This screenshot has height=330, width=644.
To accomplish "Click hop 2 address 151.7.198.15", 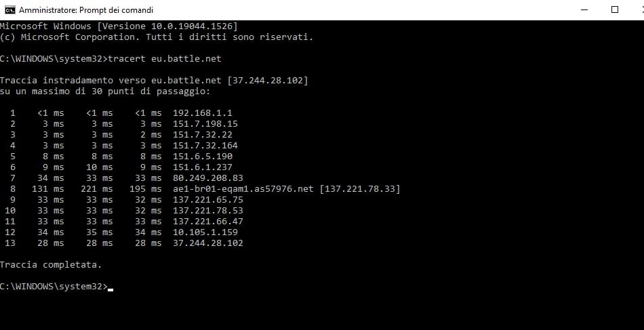I will (205, 124).
